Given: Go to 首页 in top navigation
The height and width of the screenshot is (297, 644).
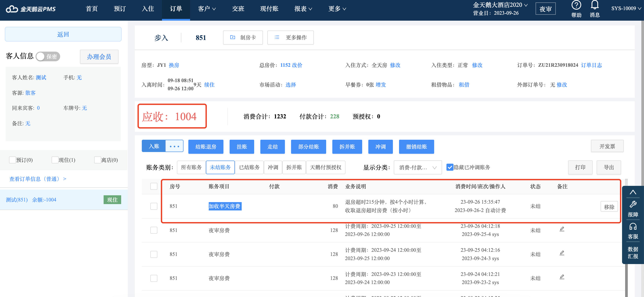Looking at the screenshot, I should pos(92,9).
